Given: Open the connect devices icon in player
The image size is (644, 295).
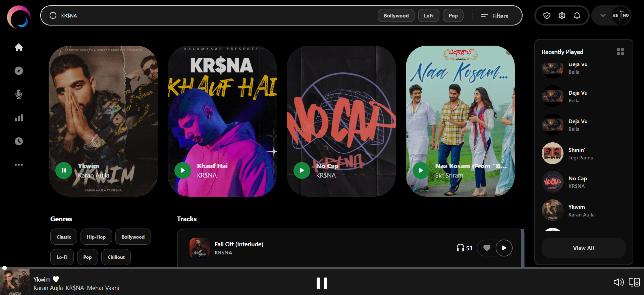Looking at the screenshot, I should tap(634, 282).
